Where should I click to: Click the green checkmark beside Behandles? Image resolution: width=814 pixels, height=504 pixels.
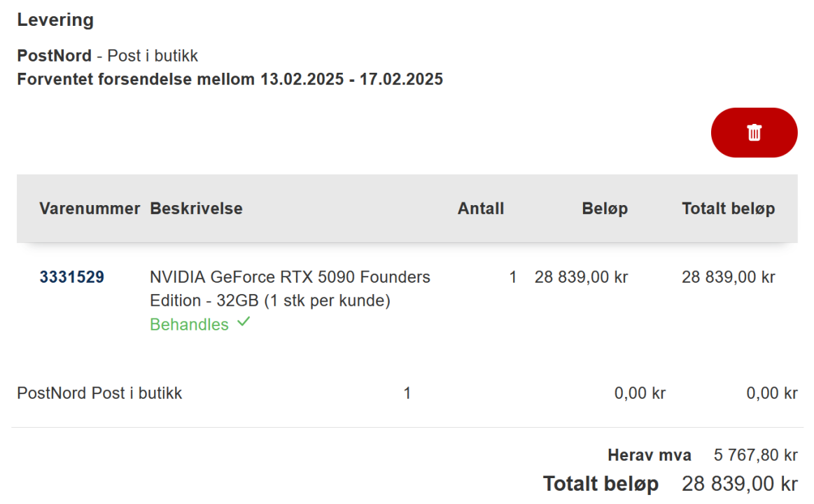[x=243, y=323]
